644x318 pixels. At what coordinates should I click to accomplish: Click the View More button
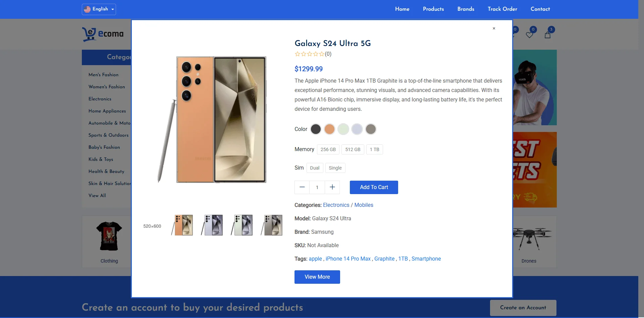click(317, 277)
